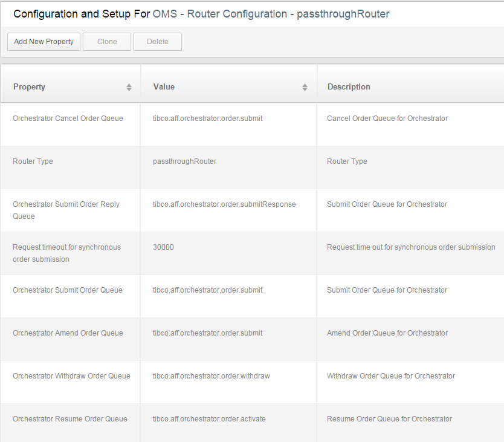The height and width of the screenshot is (442, 504).
Task: Sort by the Value column header
Action: pyautogui.click(x=164, y=87)
